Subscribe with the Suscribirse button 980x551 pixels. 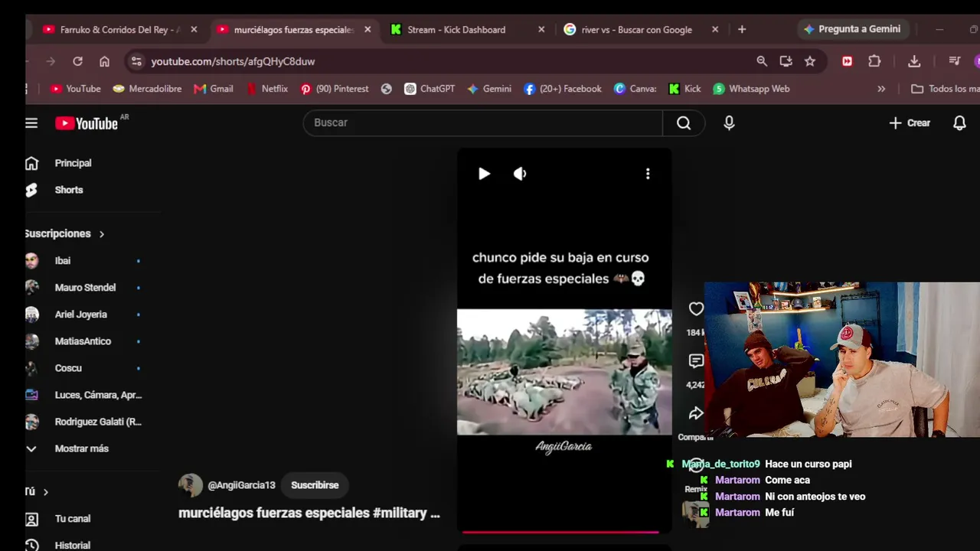[x=315, y=485]
